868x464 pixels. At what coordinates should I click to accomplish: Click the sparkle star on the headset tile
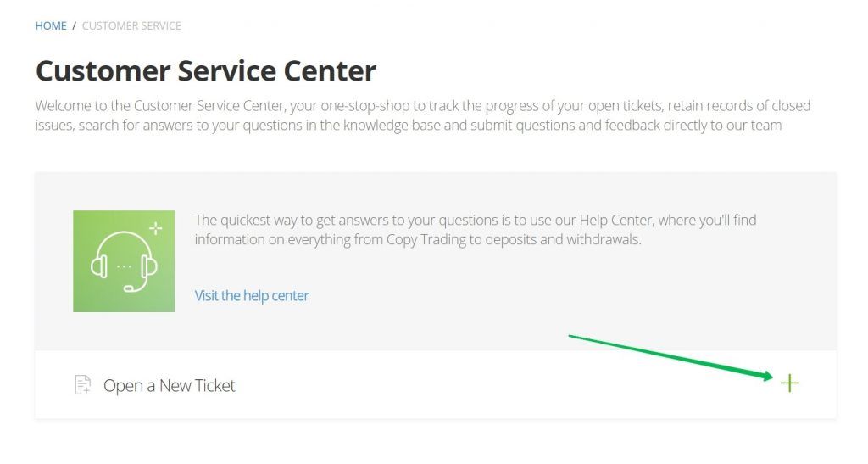tap(155, 228)
